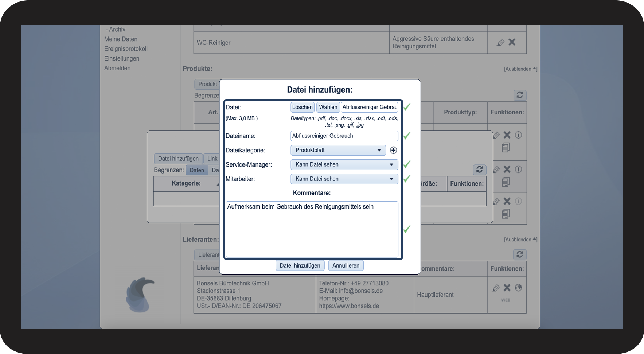This screenshot has height=354, width=644.
Task: Open the Service-Manager permission dropdown
Action: pyautogui.click(x=344, y=164)
